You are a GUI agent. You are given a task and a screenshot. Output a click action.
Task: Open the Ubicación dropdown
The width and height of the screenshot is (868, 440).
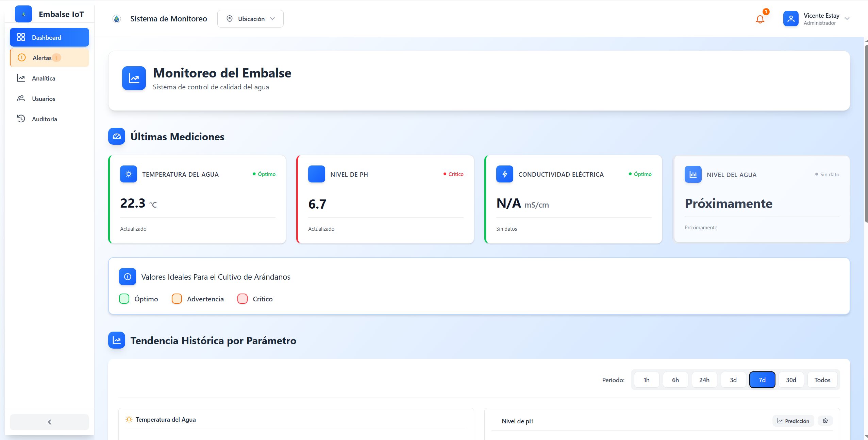point(250,19)
